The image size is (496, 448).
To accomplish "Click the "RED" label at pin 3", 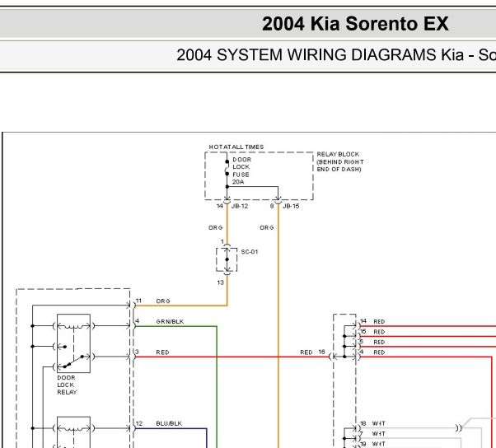I will 162,352.
